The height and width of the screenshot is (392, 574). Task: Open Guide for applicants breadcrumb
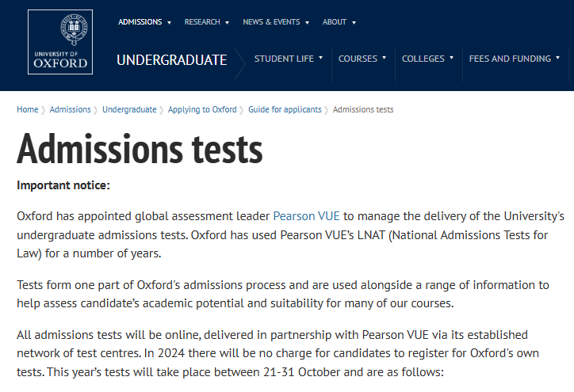[x=285, y=109]
